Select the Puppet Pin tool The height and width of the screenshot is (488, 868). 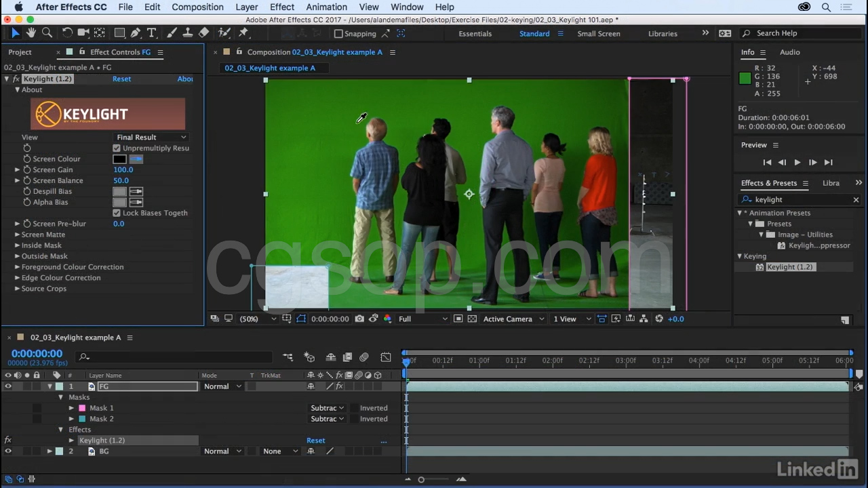coord(243,33)
